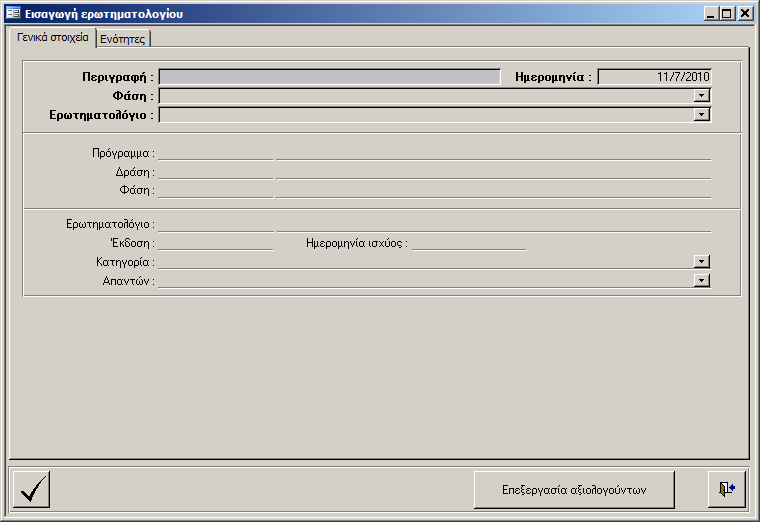Focus the Έκδοση field

tap(215, 243)
